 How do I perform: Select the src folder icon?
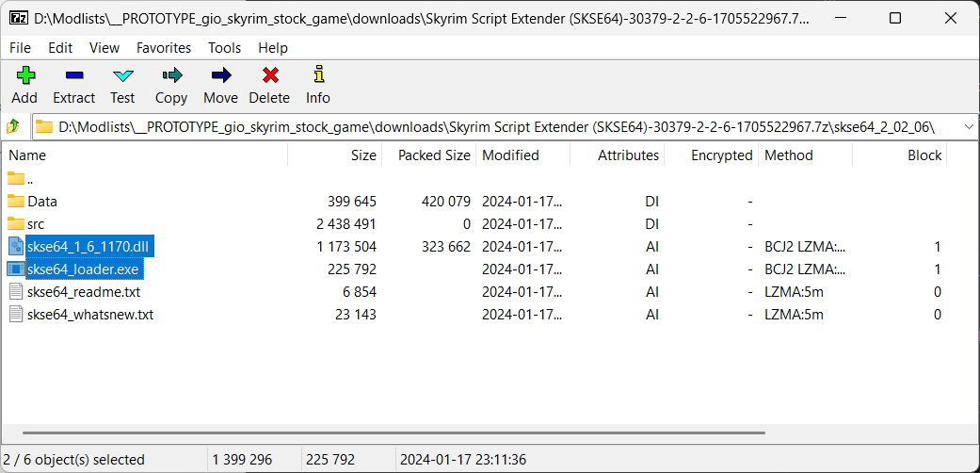pyautogui.click(x=16, y=223)
